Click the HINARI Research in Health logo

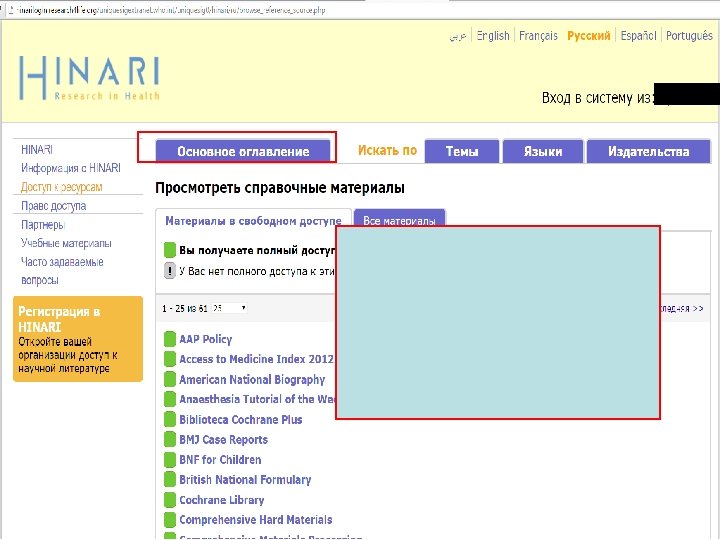tap(89, 78)
